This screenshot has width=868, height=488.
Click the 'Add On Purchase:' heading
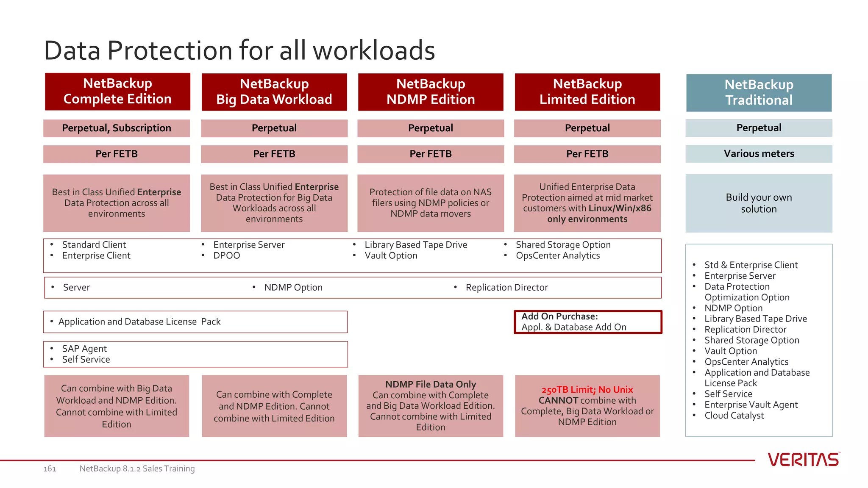(559, 316)
